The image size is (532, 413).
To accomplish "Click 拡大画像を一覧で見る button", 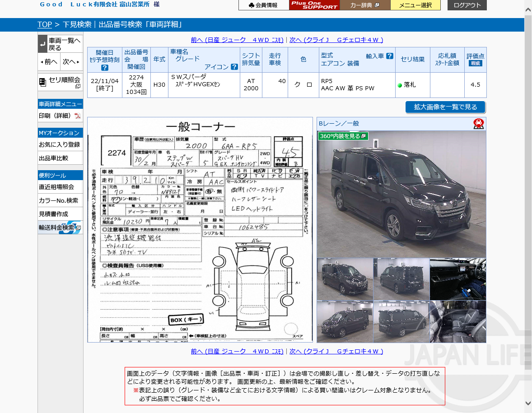I will click(x=445, y=107).
